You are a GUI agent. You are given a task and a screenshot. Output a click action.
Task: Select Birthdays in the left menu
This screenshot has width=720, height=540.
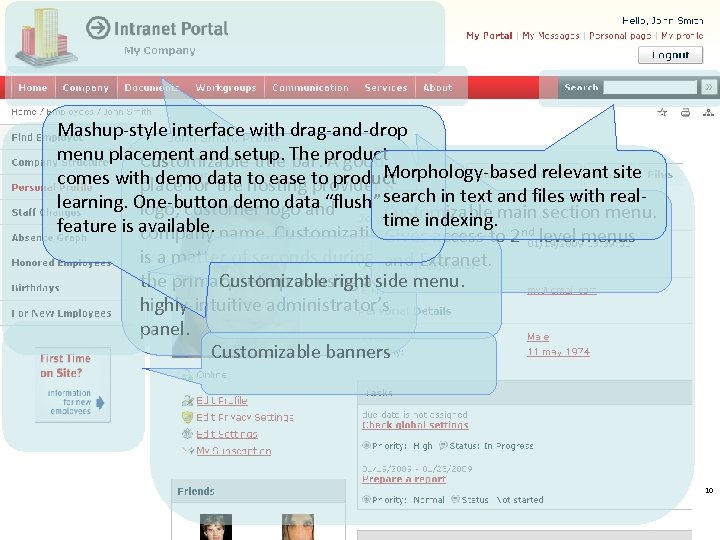coord(35,288)
